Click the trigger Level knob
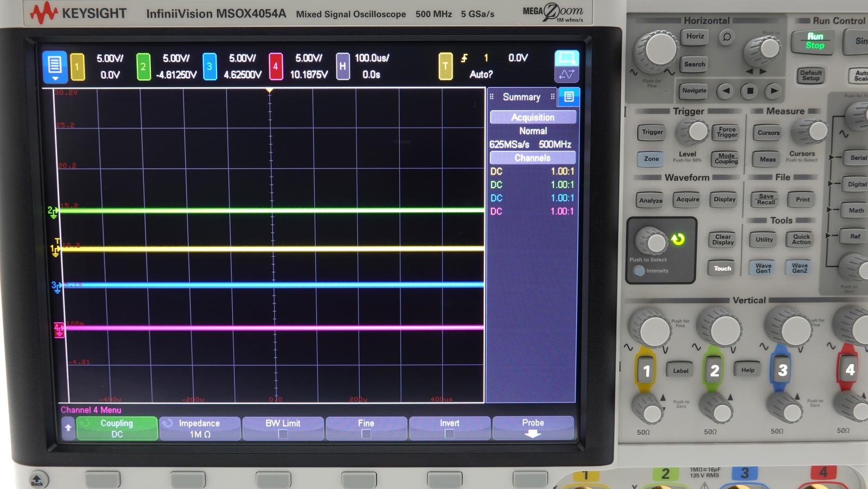Viewport: 868px width, 489px height. 693,131
